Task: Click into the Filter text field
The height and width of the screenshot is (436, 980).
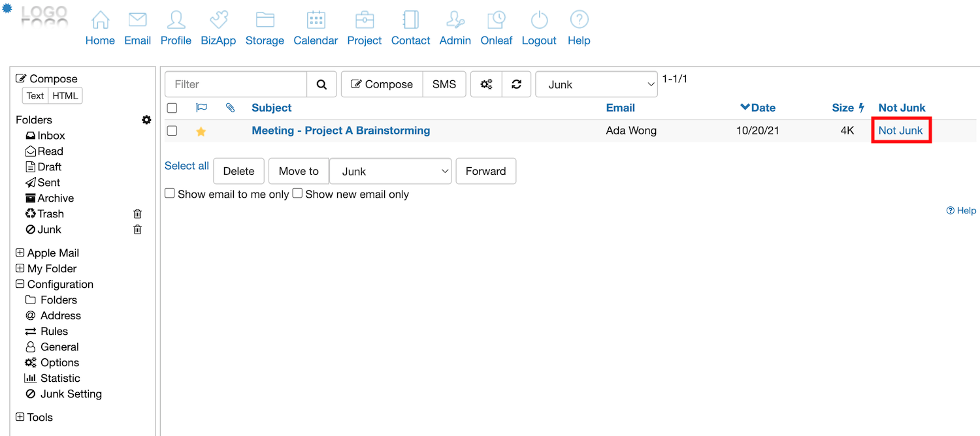Action: [x=236, y=84]
